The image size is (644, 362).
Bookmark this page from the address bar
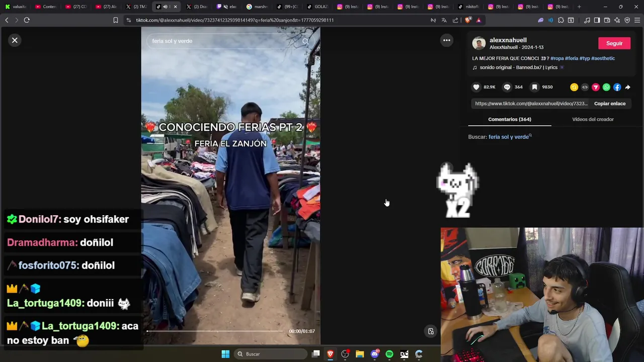click(115, 20)
